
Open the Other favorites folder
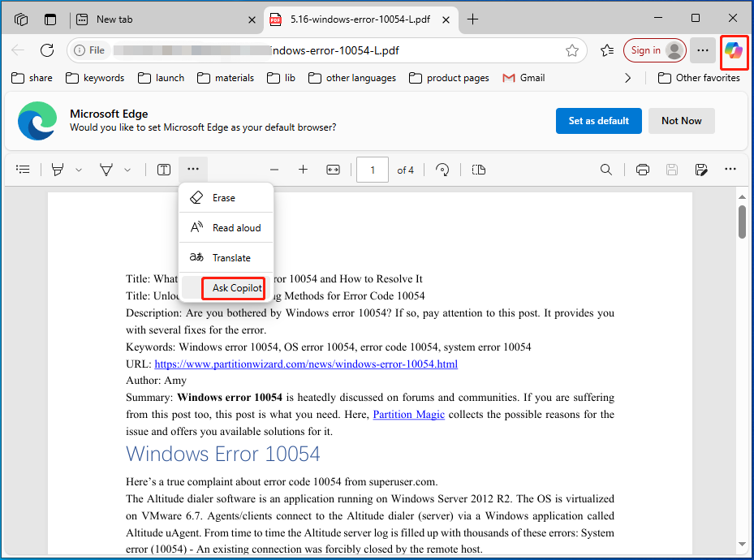pyautogui.click(x=699, y=78)
